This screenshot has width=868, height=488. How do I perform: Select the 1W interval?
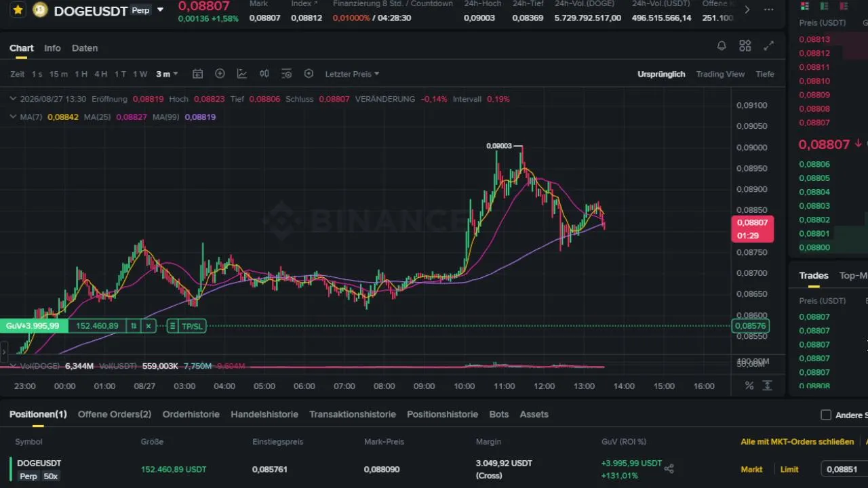tap(140, 74)
